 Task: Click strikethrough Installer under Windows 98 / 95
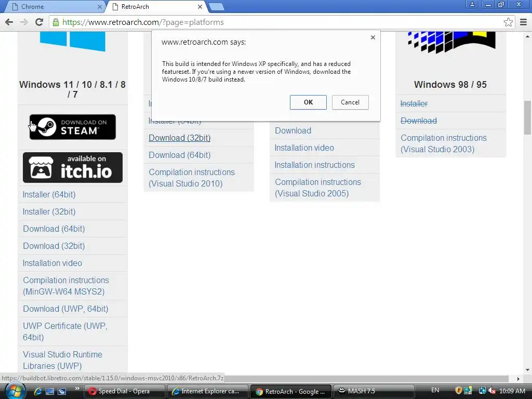[x=414, y=103]
